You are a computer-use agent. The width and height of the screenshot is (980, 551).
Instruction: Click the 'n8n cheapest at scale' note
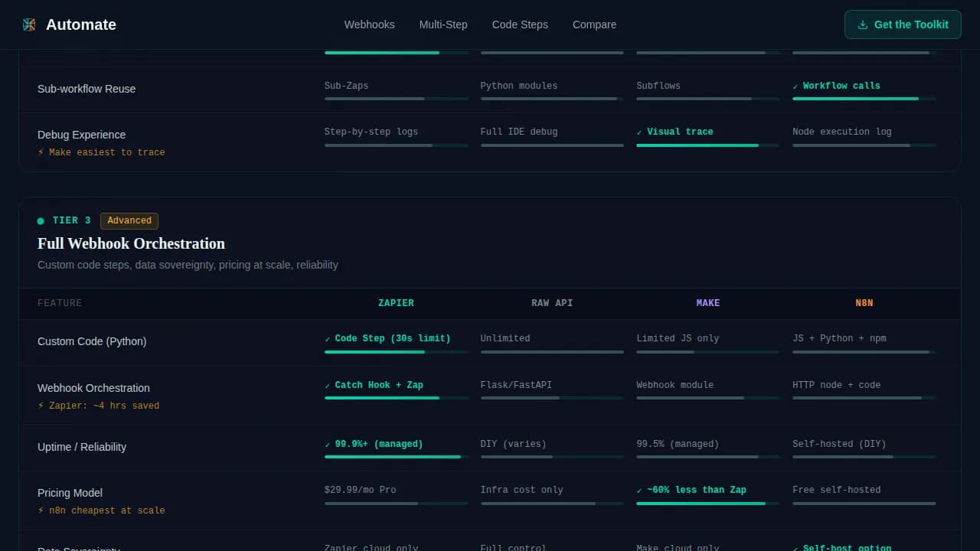(101, 510)
